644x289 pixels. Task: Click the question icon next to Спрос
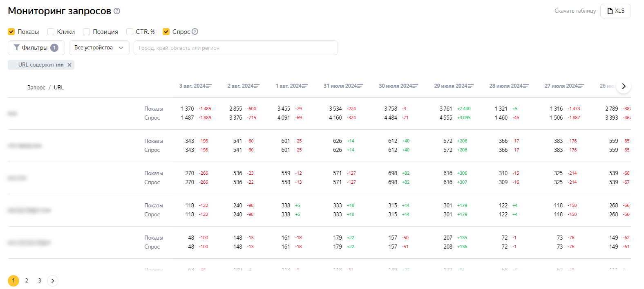(195, 31)
